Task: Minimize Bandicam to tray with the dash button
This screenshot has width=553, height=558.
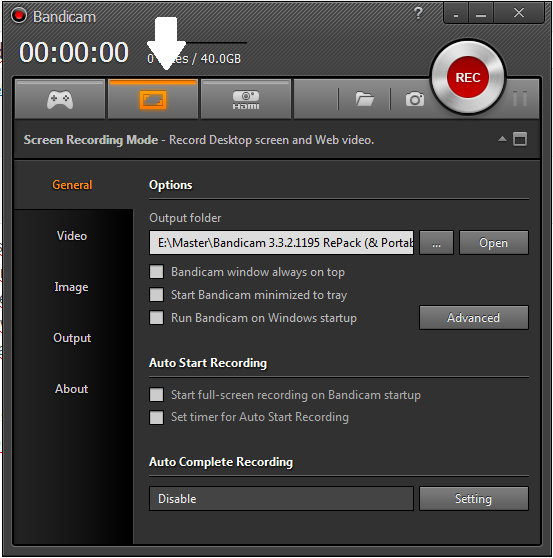Action: click(456, 14)
